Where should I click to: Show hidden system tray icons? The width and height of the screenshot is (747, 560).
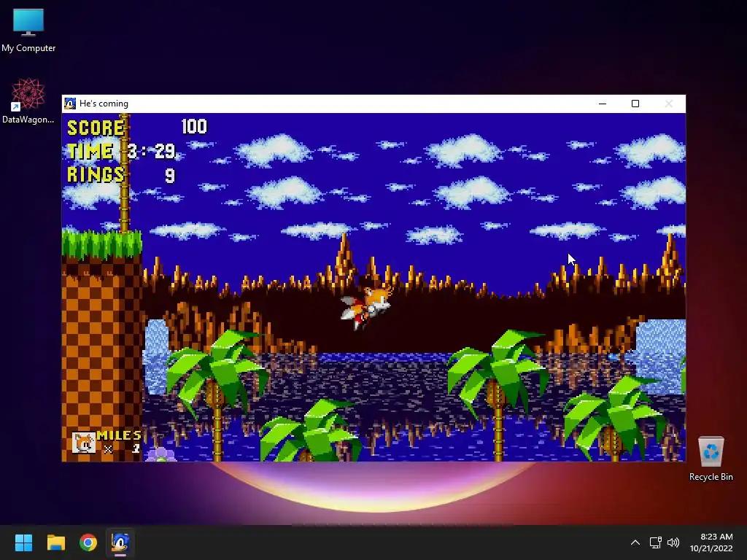coord(635,542)
